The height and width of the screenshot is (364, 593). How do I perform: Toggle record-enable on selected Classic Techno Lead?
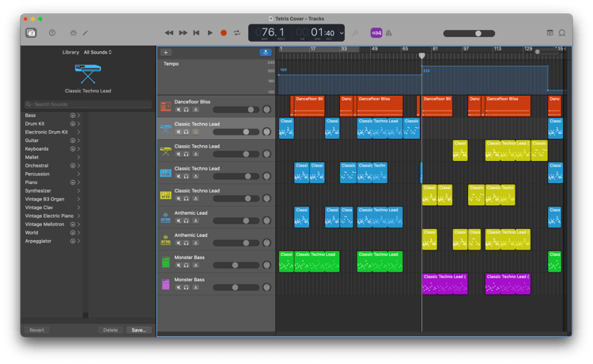coord(195,132)
